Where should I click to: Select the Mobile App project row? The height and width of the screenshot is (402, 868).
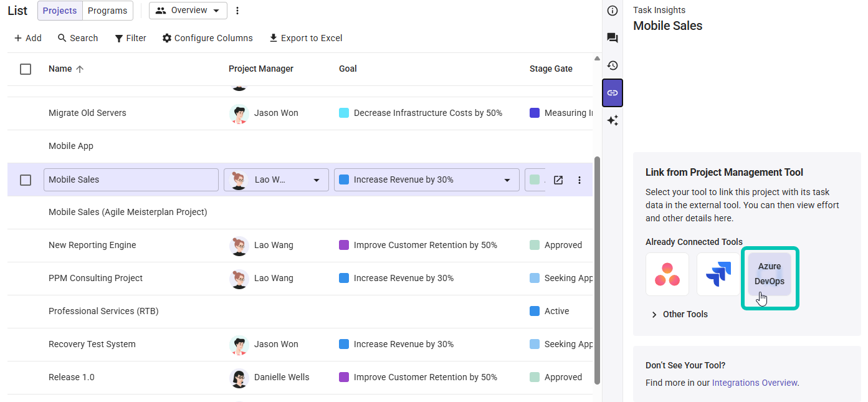pos(300,146)
